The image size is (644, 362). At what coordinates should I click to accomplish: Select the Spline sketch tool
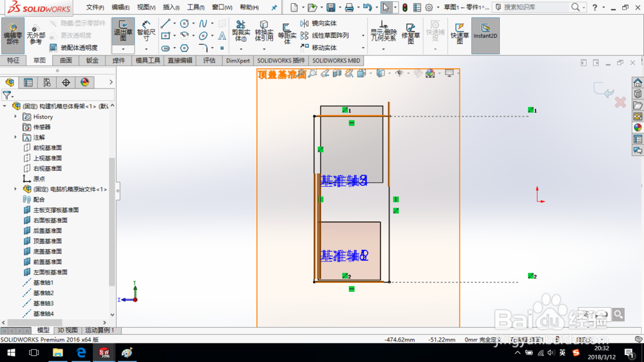click(203, 23)
